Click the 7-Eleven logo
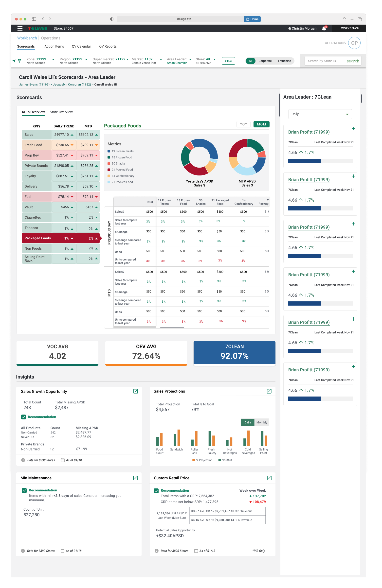This screenshot has height=588, width=382. pyautogui.click(x=37, y=28)
